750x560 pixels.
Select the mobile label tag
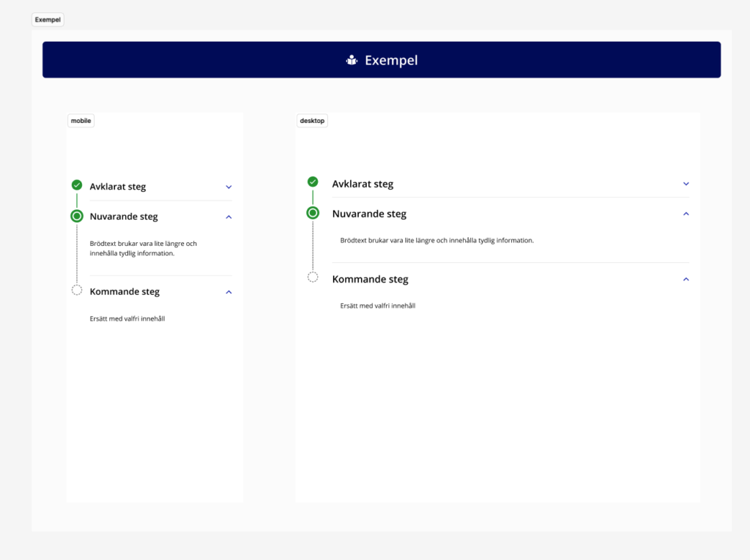(x=81, y=121)
